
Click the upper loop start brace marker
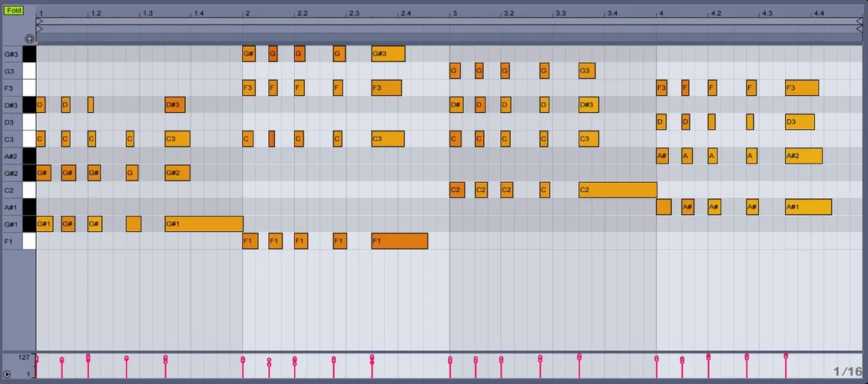click(40, 21)
